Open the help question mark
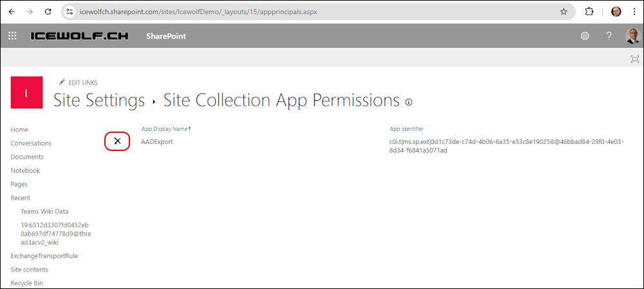 tap(609, 36)
